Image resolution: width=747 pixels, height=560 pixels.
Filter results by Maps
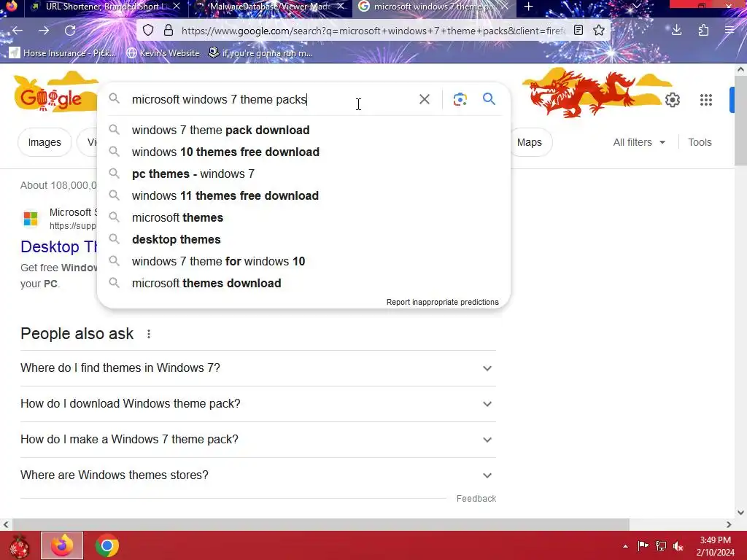(530, 142)
